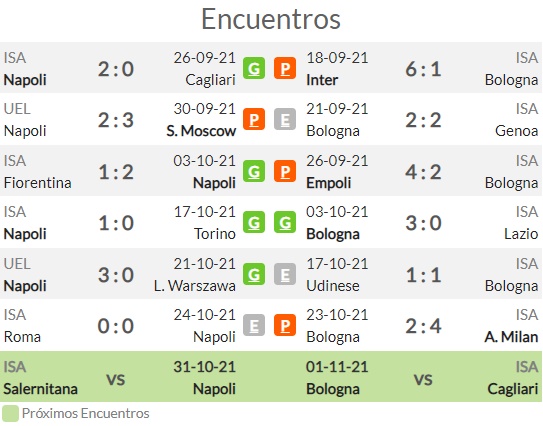The image size is (543, 426).
Task: Click the Encuentros heading
Action: (271, 19)
